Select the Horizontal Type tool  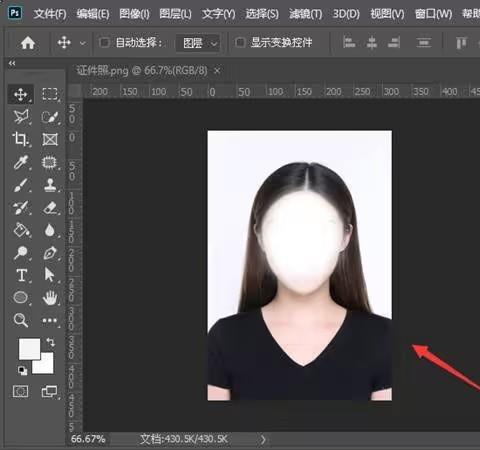point(21,275)
